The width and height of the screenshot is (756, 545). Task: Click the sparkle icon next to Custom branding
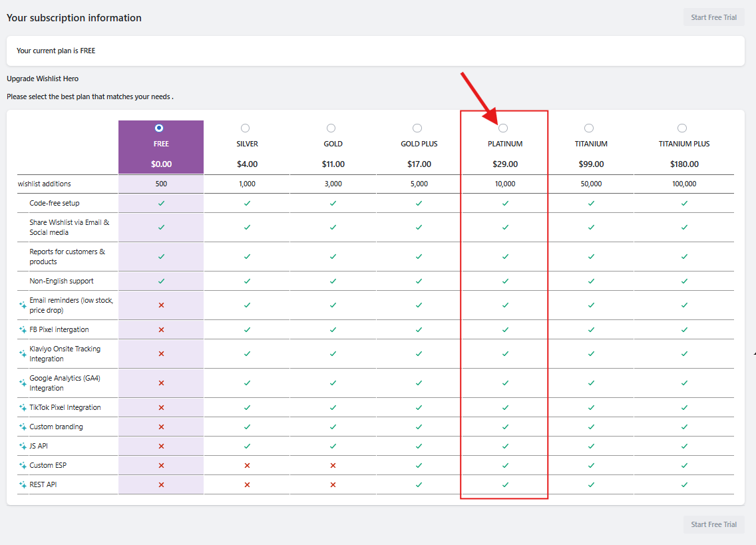[23, 427]
